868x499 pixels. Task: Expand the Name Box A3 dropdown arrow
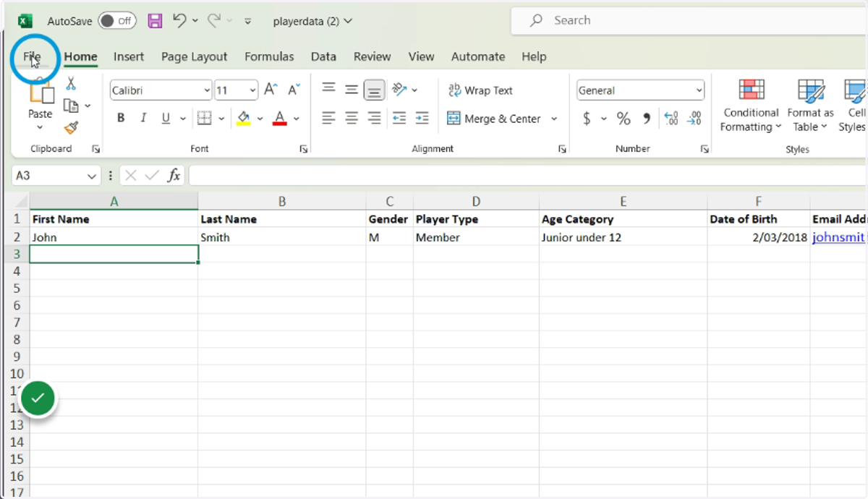92,176
